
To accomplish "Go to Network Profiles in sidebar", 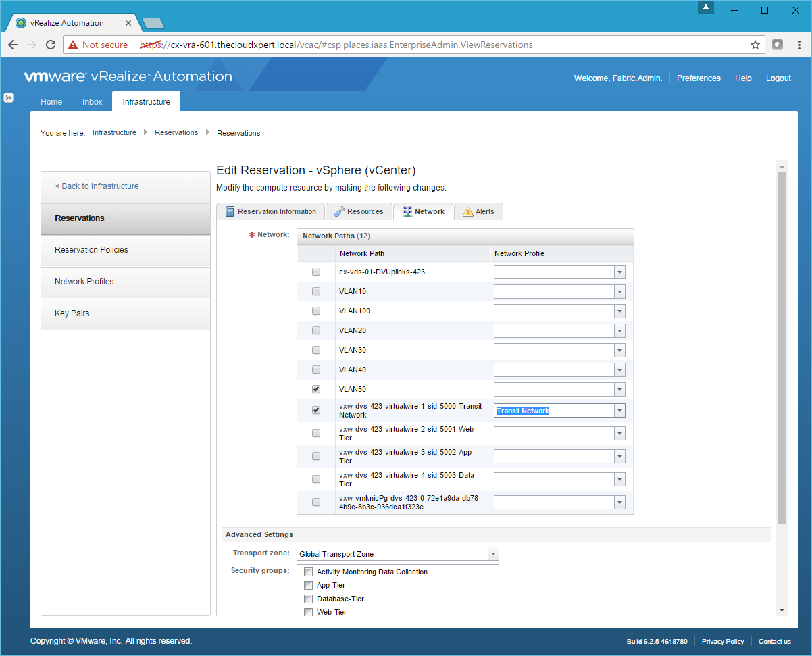I will pos(84,282).
